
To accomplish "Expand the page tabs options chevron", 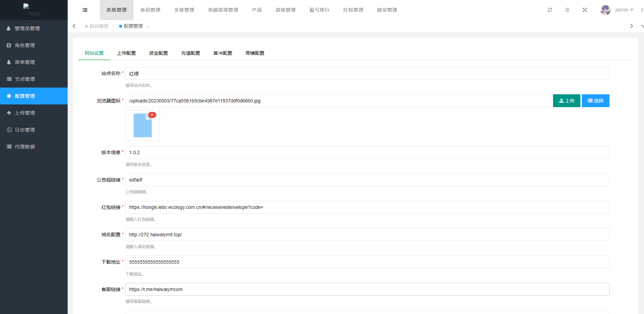I will 642,26.
